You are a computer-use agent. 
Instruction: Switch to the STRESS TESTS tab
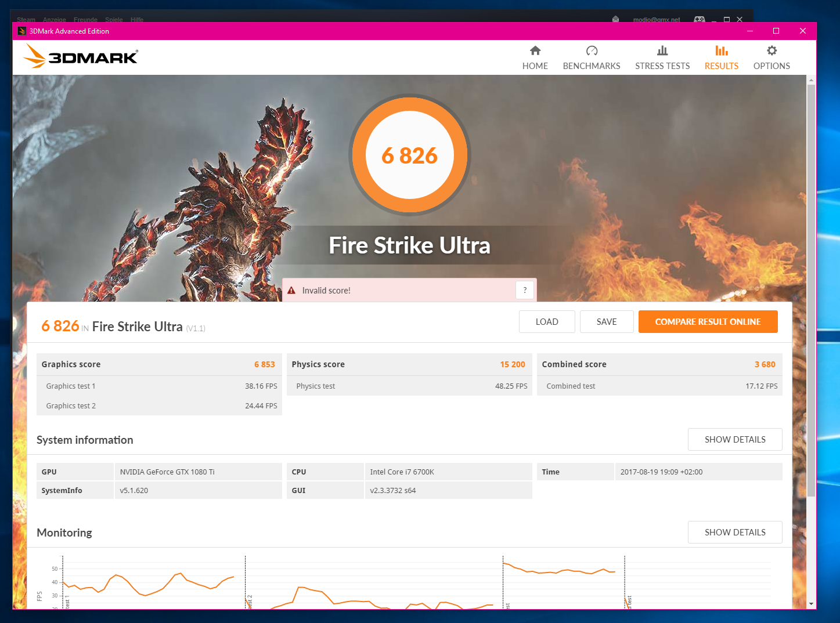662,57
